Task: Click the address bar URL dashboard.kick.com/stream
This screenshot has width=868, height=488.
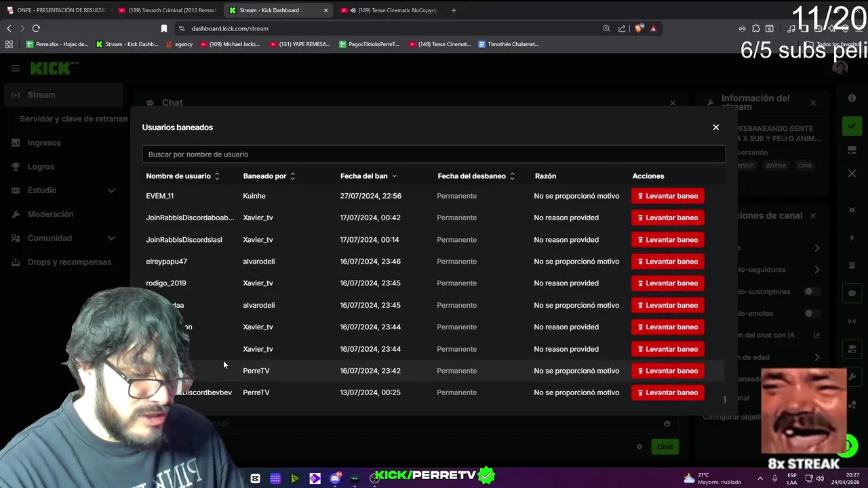Action: click(230, 28)
